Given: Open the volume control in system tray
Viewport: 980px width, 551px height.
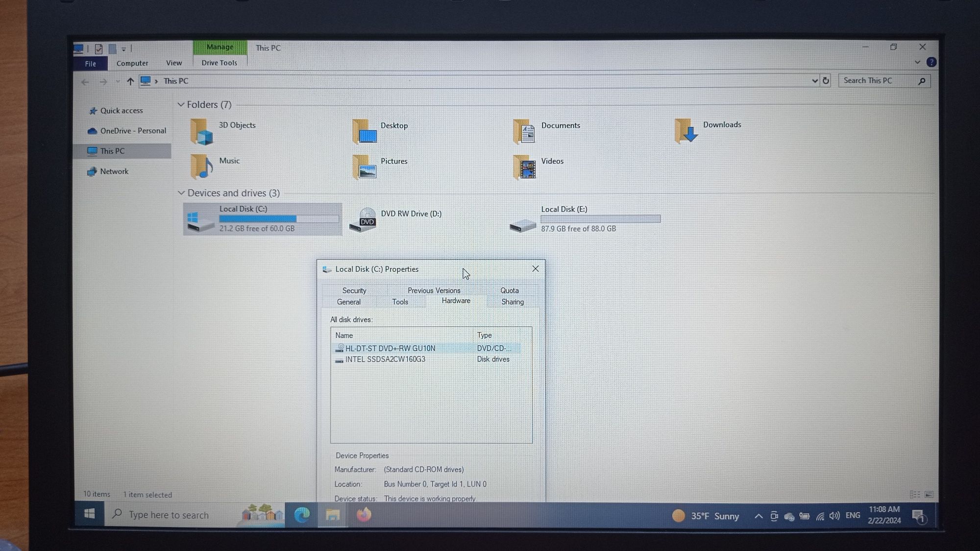Looking at the screenshot, I should coord(834,516).
